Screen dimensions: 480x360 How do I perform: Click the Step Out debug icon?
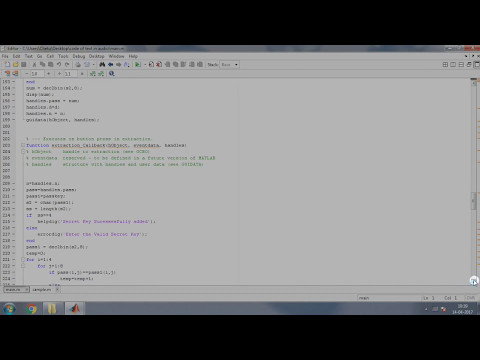point(183,64)
